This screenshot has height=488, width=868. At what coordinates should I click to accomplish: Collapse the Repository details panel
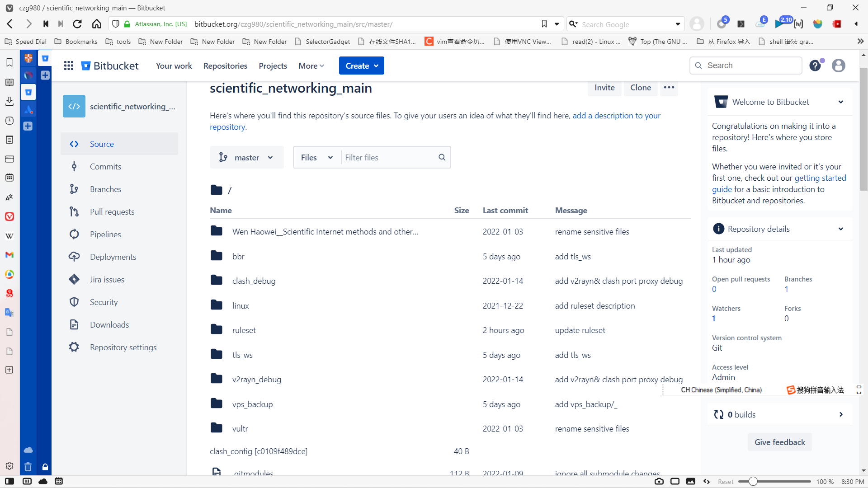[x=841, y=229]
